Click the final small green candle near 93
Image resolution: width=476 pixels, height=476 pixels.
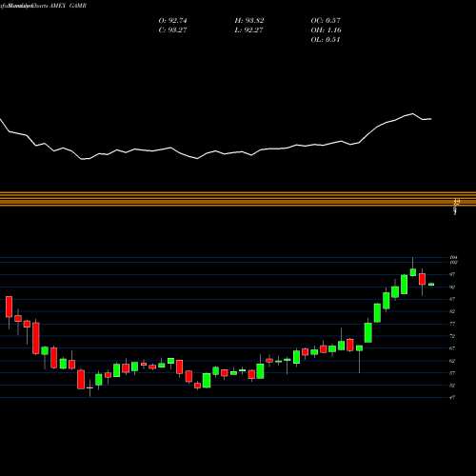coord(431,285)
